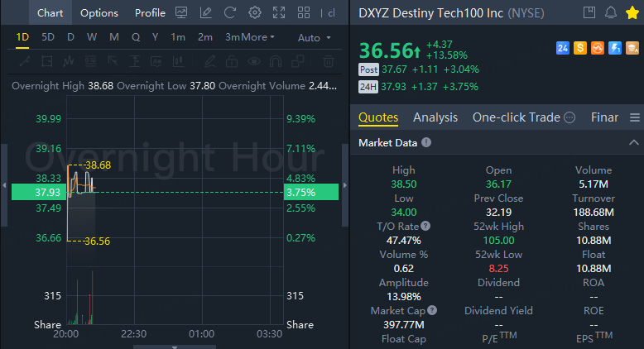Select the 5D chart interval
The image size is (644, 349).
48,37
